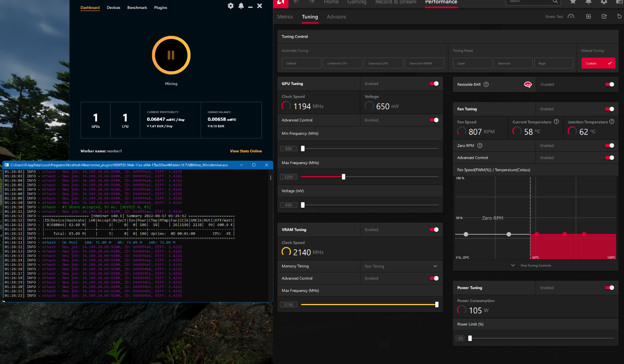Click the Radeon search box
This screenshot has height=364, width=624.
(533, 2)
